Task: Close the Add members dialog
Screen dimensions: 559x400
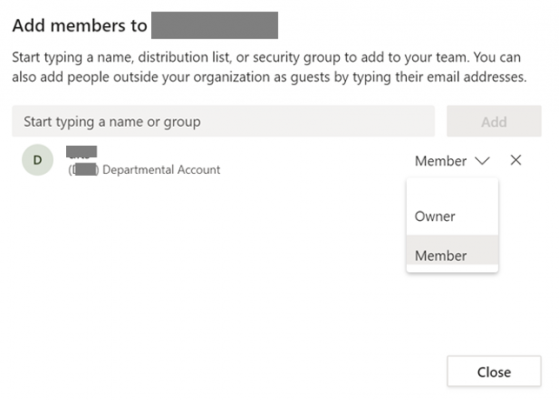Action: click(494, 371)
